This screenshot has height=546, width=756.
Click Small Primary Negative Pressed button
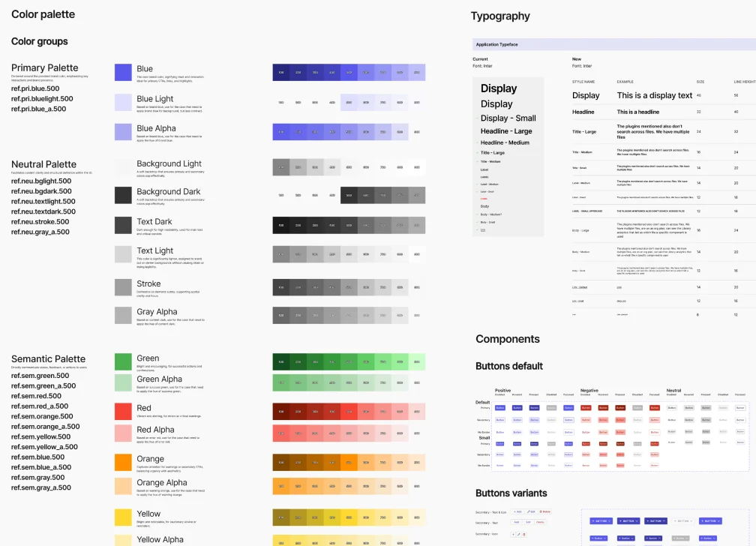pos(620,444)
